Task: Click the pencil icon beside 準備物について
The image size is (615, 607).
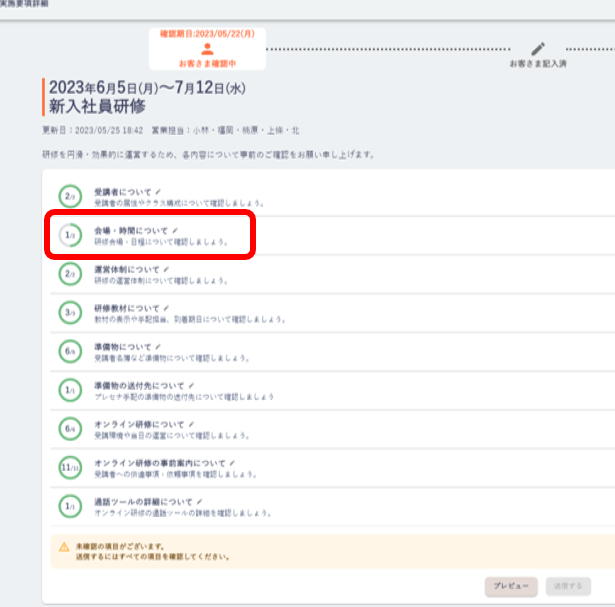Action: click(158, 347)
